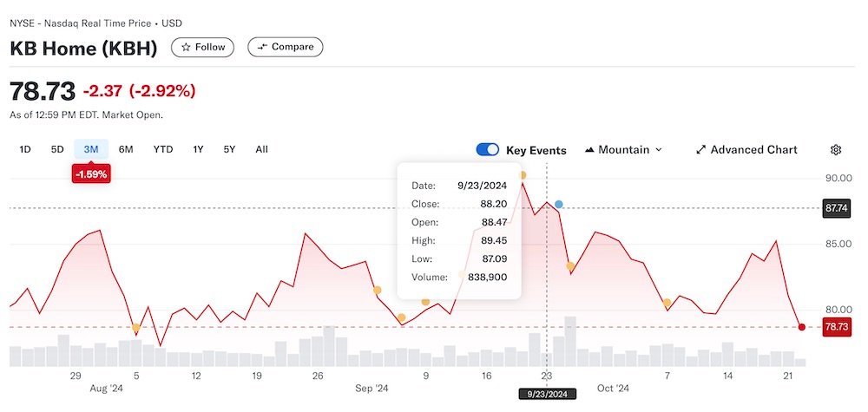This screenshot has height=412, width=868.
Task: Open chart settings gear icon
Action: pos(836,150)
